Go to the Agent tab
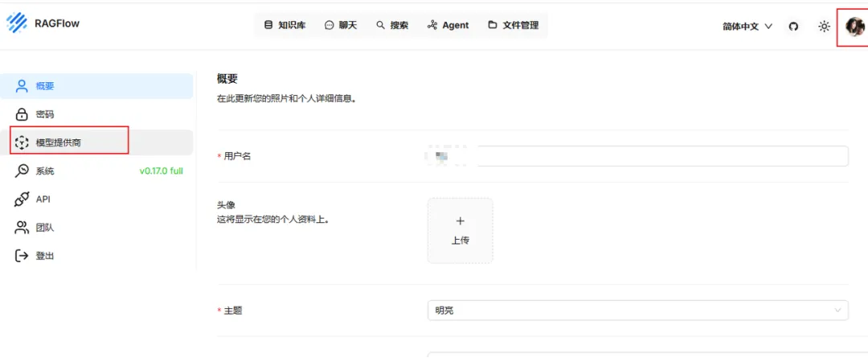868x362 pixels. (448, 25)
